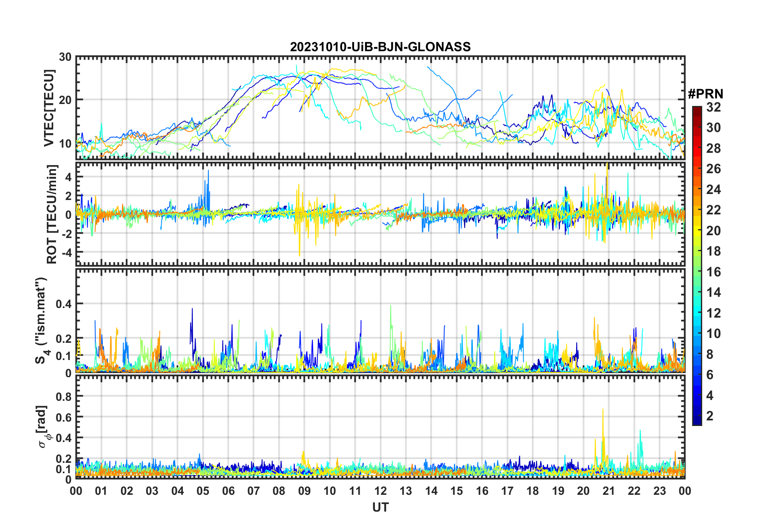Select the 20 tick on the VTEC axis
Viewport: 761px width, 532px height.
pyautogui.click(x=65, y=100)
